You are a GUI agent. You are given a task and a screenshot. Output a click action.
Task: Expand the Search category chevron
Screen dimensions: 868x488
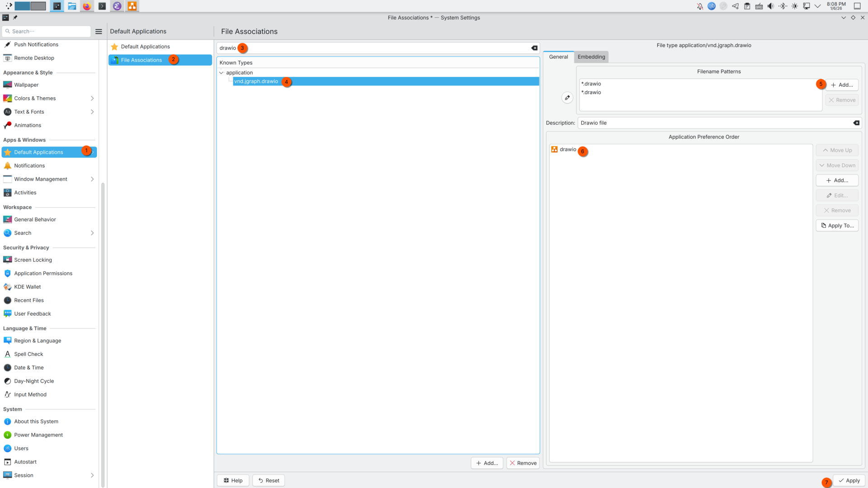tap(92, 233)
